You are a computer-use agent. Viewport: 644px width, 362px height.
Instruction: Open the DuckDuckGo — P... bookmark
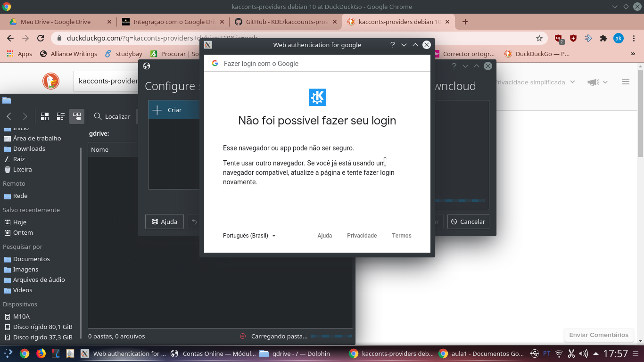coord(537,54)
